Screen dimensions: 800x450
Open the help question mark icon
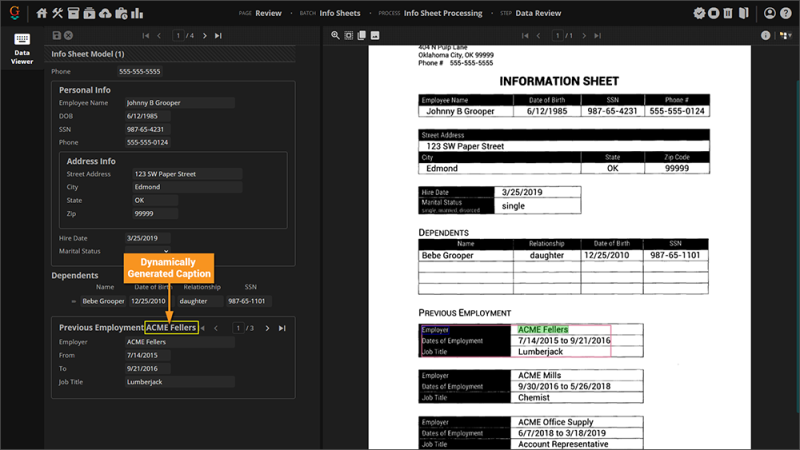point(786,13)
